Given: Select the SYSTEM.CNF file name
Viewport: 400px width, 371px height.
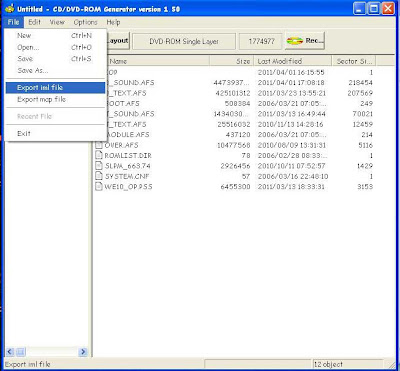Looking at the screenshot, I should (127, 176).
